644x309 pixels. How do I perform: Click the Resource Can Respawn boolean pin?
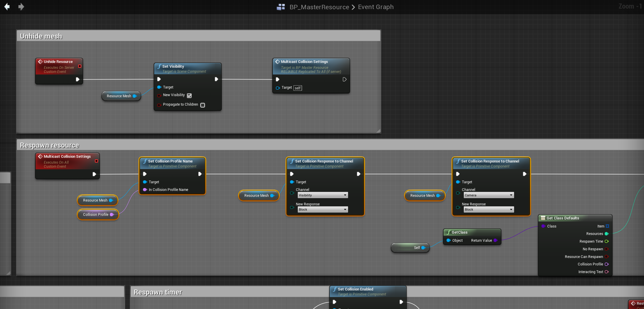[606, 257]
